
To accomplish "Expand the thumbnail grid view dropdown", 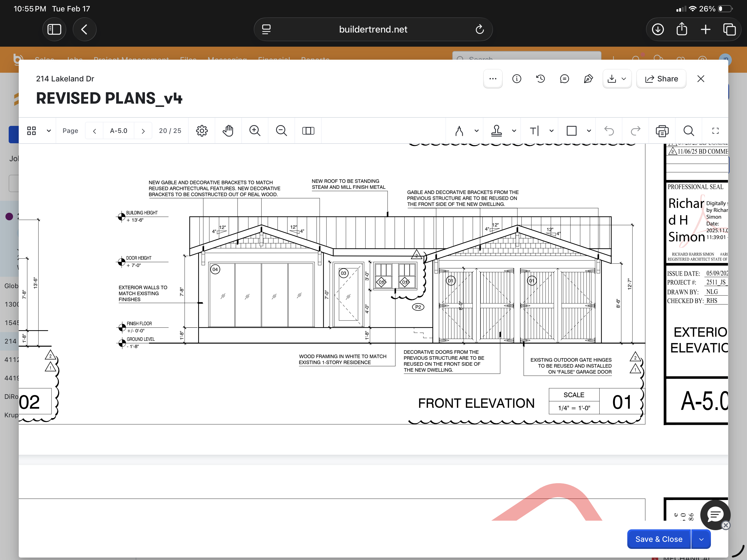I will click(x=49, y=131).
